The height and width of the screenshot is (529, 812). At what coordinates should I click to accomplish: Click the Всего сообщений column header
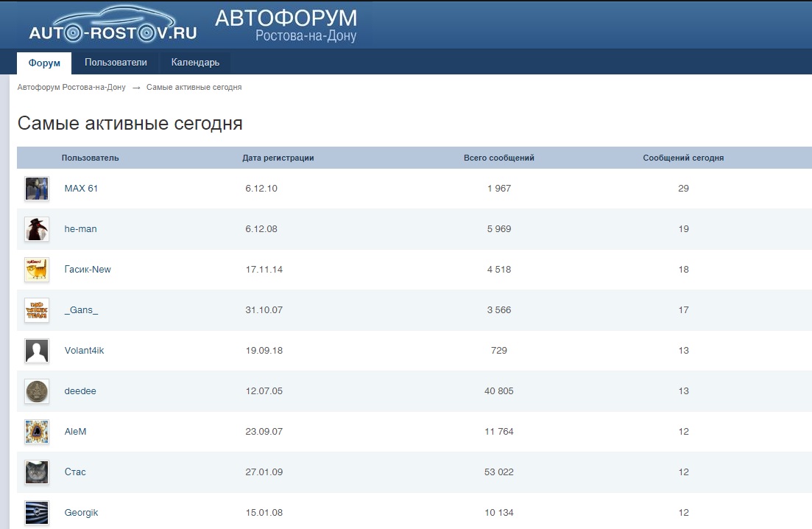[x=498, y=158]
